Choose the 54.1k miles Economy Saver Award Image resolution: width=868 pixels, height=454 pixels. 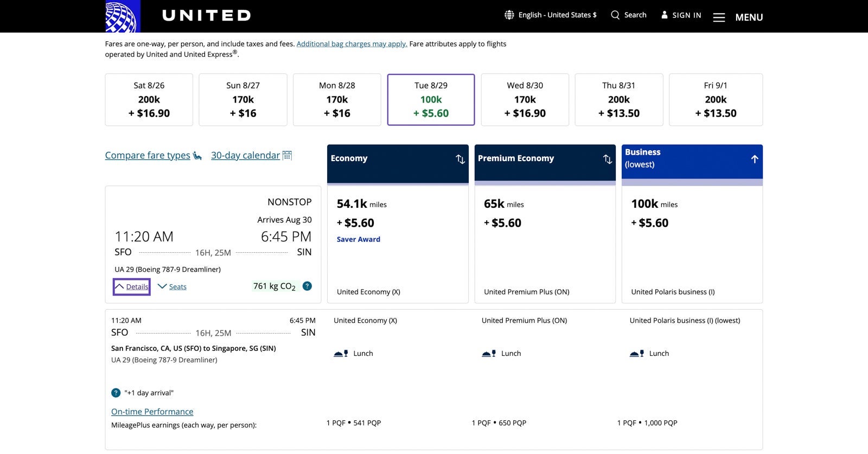coord(398,244)
